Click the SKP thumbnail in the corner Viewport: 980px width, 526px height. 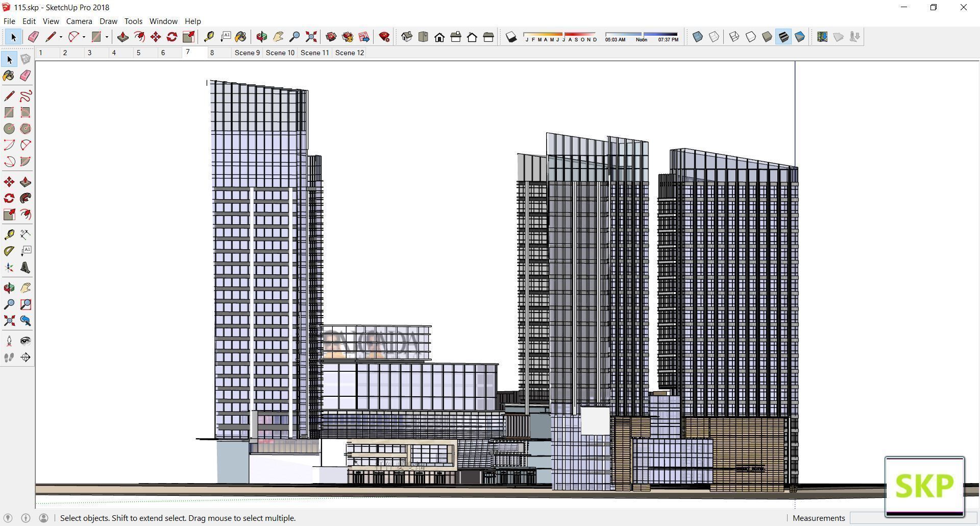[x=924, y=487]
